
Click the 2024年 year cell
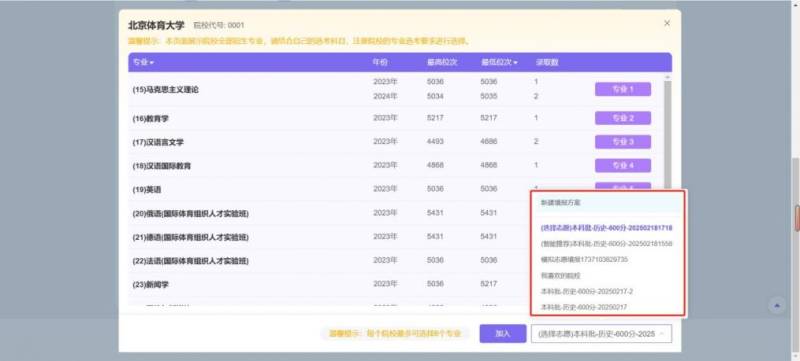click(x=385, y=96)
